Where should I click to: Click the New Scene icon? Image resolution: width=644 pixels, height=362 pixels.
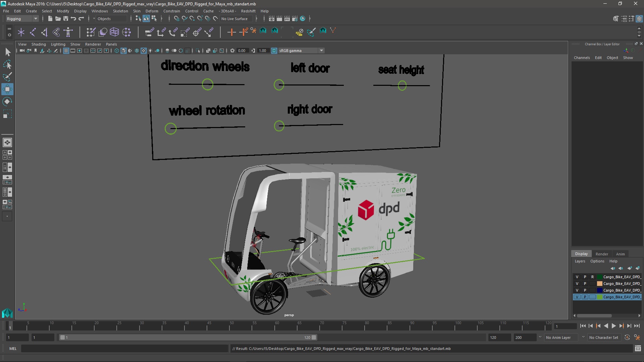click(50, 19)
